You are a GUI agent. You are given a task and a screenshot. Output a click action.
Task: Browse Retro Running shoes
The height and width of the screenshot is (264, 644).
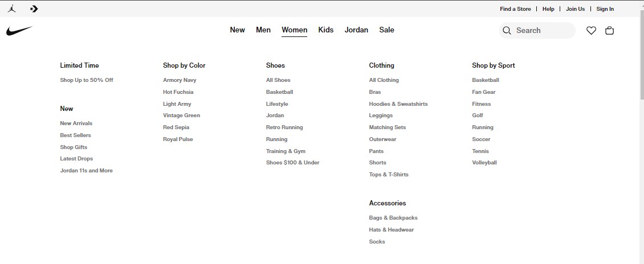(284, 127)
